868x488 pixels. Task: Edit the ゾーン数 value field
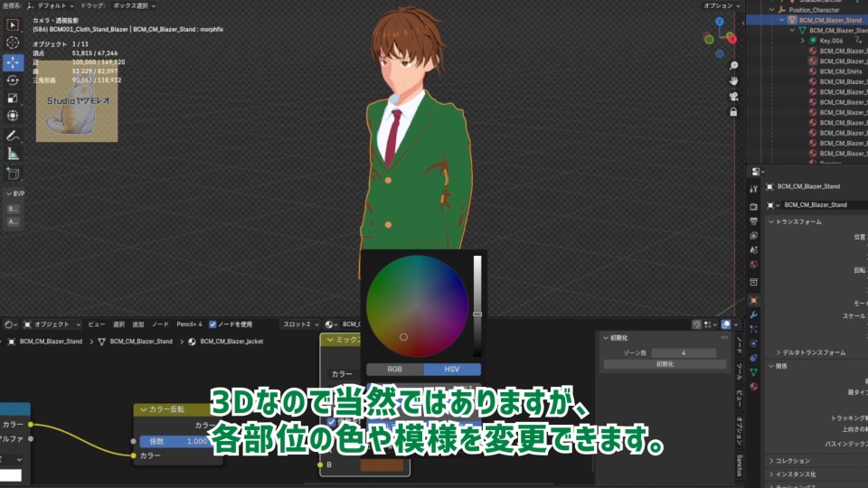(684, 353)
